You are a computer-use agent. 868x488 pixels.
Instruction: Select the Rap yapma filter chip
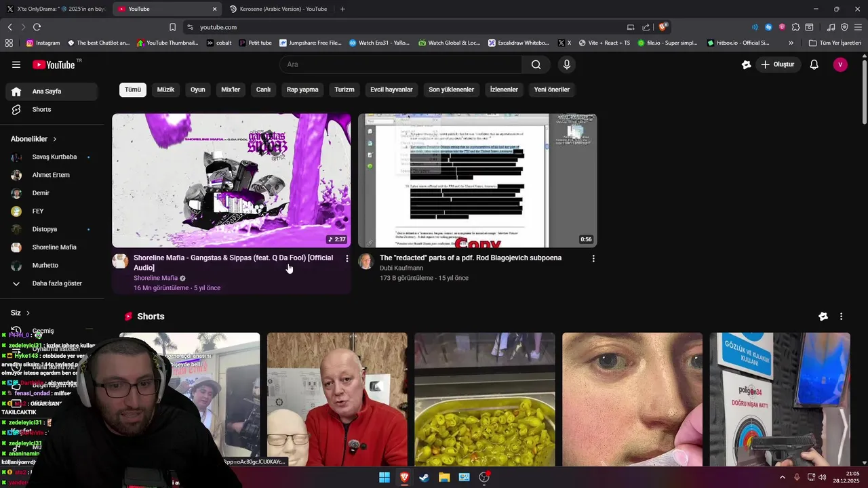[x=302, y=89]
